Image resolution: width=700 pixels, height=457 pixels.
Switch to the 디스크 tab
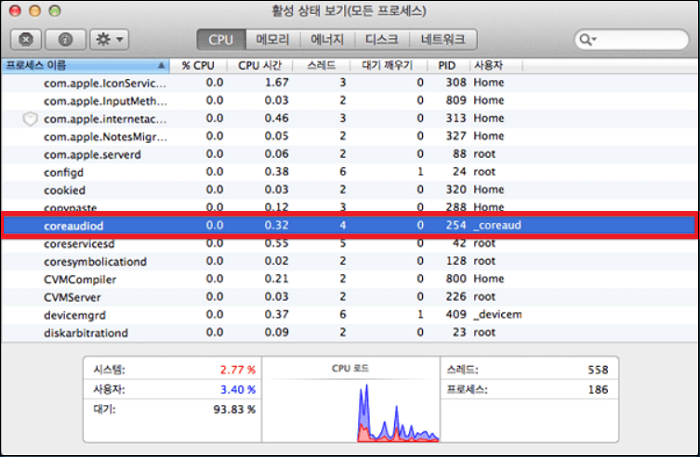(x=382, y=40)
